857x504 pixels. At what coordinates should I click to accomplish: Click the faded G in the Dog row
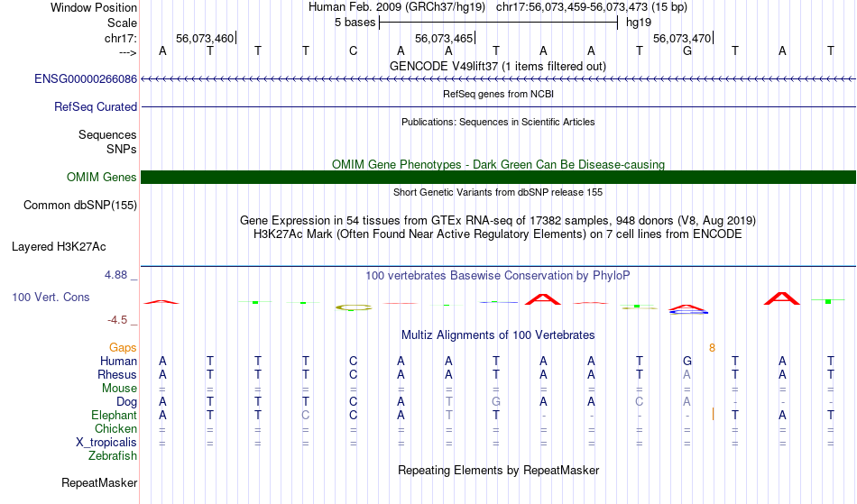tap(496, 401)
